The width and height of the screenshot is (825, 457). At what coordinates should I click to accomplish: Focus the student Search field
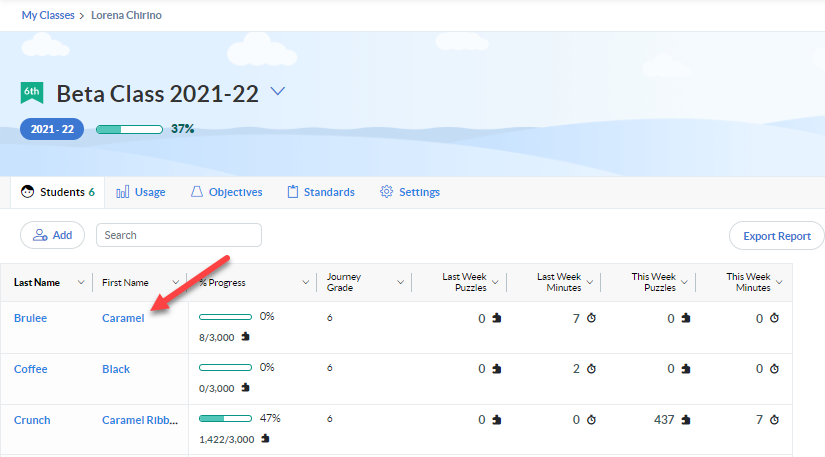click(x=178, y=235)
